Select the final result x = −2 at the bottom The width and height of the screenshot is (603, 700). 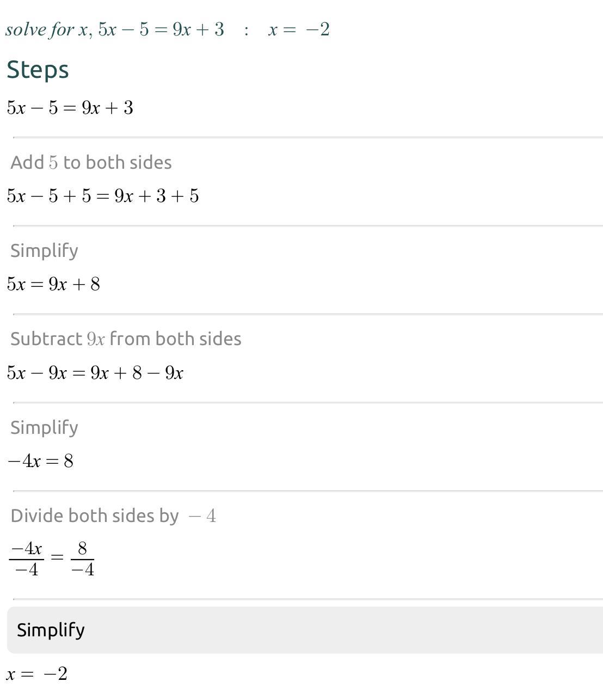click(36, 674)
